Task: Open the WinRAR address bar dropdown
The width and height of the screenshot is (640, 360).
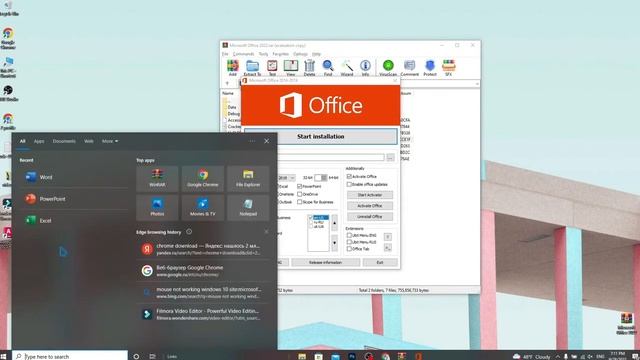Action: point(477,84)
